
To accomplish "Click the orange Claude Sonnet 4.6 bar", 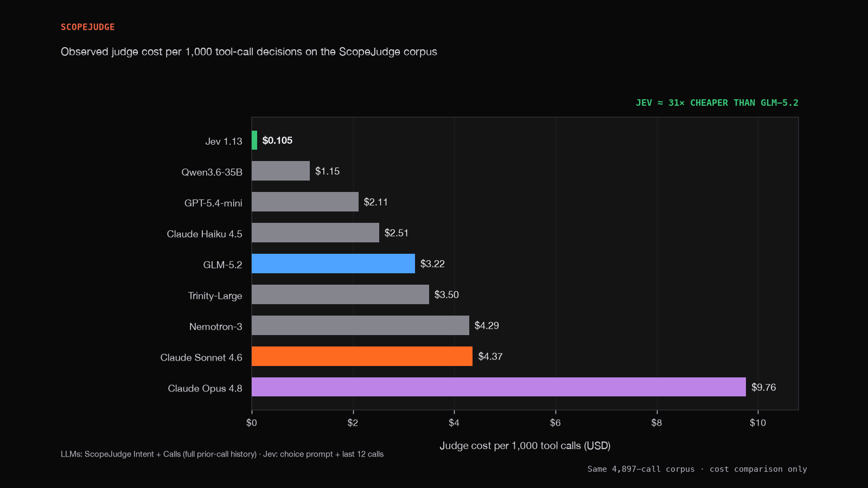I will 362,356.
